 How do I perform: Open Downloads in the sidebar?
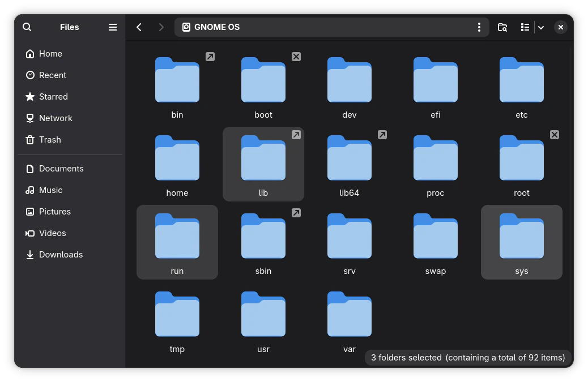[70, 255]
